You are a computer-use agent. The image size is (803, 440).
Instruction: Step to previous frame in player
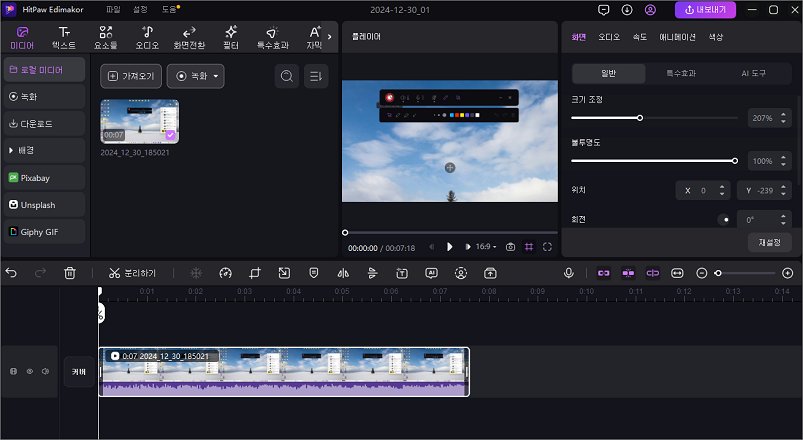[431, 247]
